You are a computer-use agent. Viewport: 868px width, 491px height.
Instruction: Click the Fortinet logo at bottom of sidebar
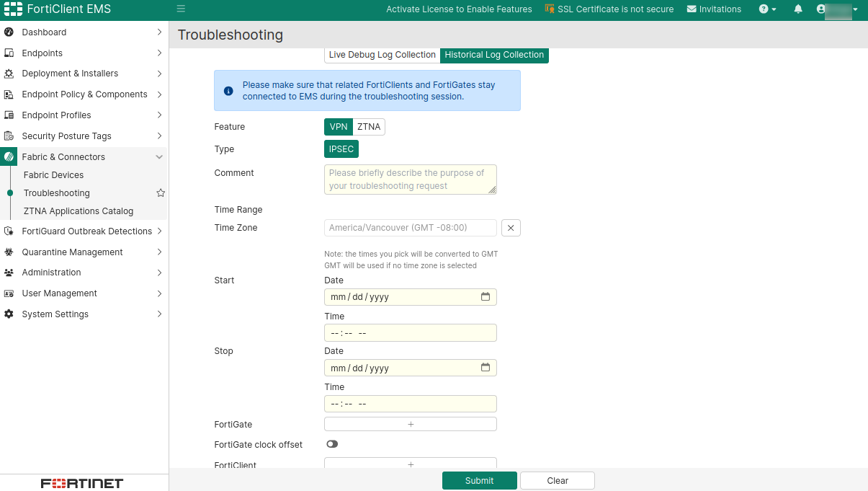pos(82,483)
